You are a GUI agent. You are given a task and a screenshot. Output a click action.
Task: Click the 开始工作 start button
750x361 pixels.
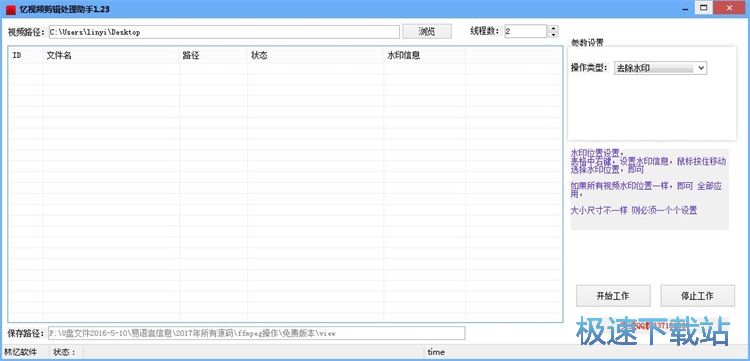613,295
